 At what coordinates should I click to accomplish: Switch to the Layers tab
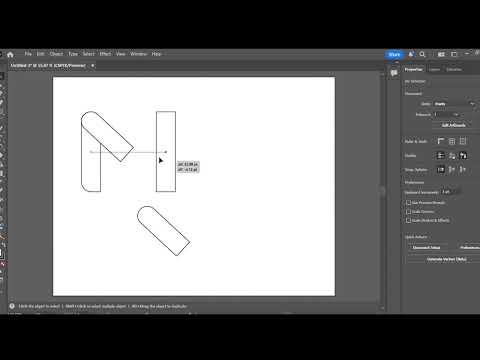pyautogui.click(x=434, y=69)
